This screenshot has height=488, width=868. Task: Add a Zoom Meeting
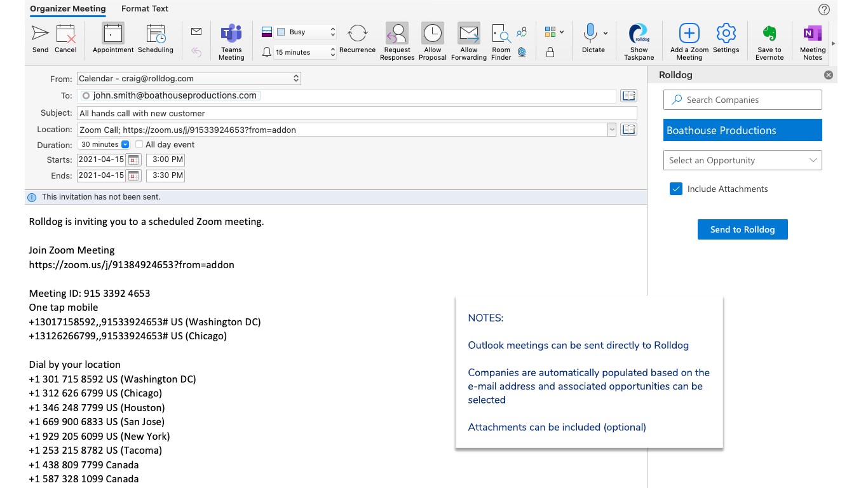689,42
